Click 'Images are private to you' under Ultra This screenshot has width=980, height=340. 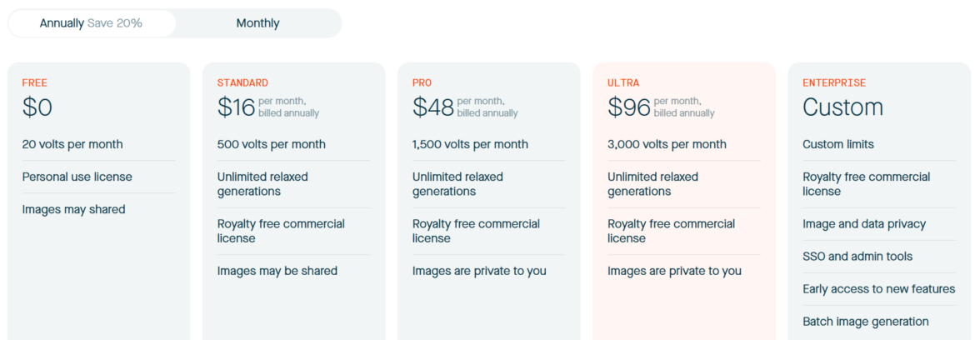tap(674, 271)
